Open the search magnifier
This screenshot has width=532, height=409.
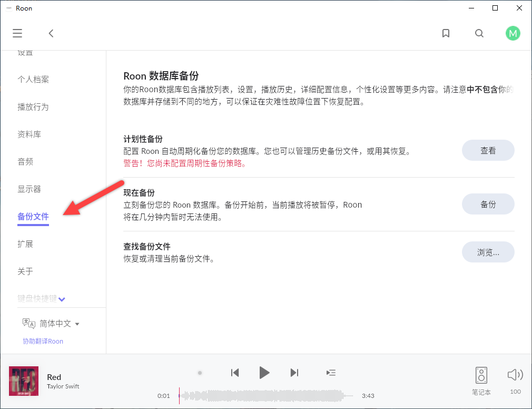[x=479, y=33]
